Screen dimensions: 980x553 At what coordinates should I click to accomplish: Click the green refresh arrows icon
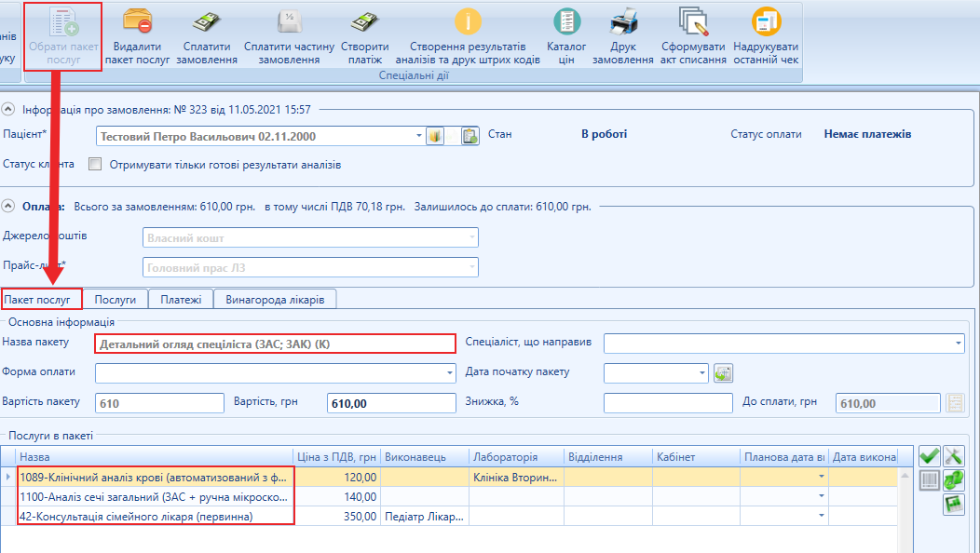click(x=954, y=480)
